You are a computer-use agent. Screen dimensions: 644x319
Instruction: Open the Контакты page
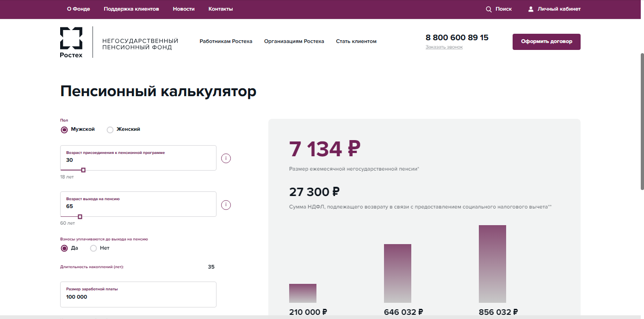221,9
